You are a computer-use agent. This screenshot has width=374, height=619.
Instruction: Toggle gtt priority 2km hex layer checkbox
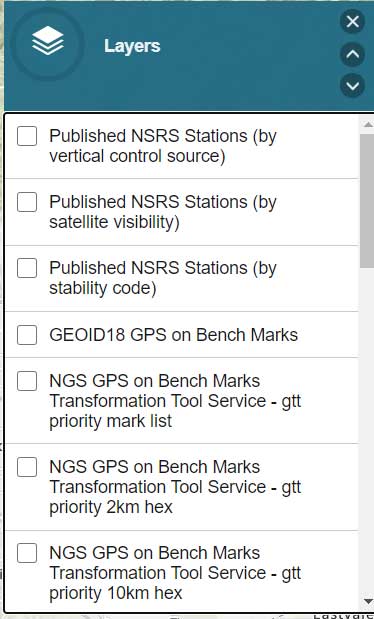point(27,467)
